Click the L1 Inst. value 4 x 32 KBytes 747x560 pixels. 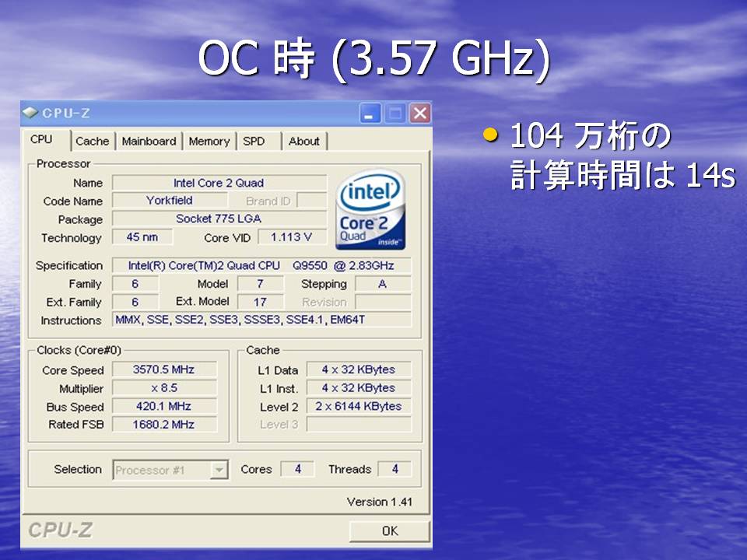(x=358, y=388)
